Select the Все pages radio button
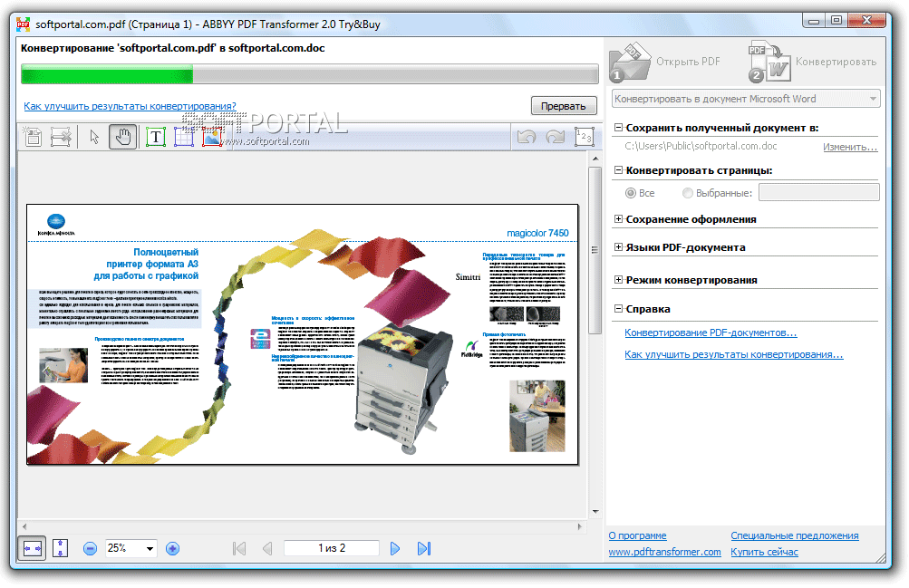Screen dimensions: 909x588 click(x=631, y=193)
